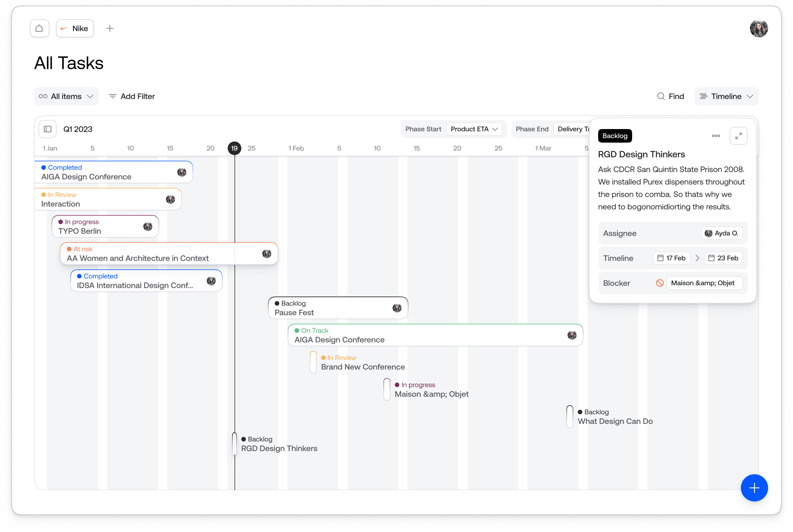This screenshot has height=532, width=793.
Task: Switch to the Nike tab
Action: pyautogui.click(x=75, y=29)
